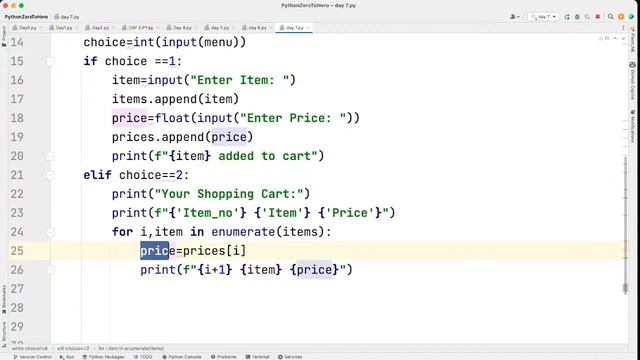Click the red stop button in toolbar
This screenshot has width=640, height=360.
(598, 17)
